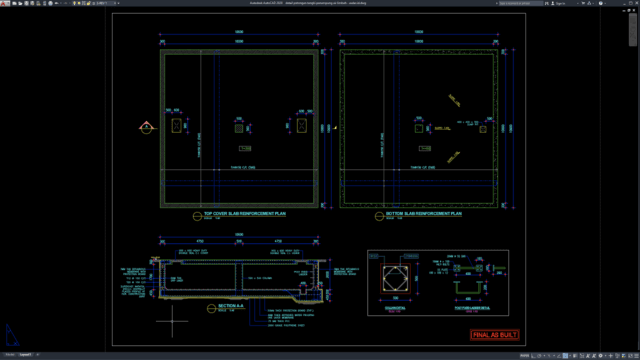This screenshot has width=640, height=360.
Task: Click the light bulb layer icon
Action: tap(74, 3)
